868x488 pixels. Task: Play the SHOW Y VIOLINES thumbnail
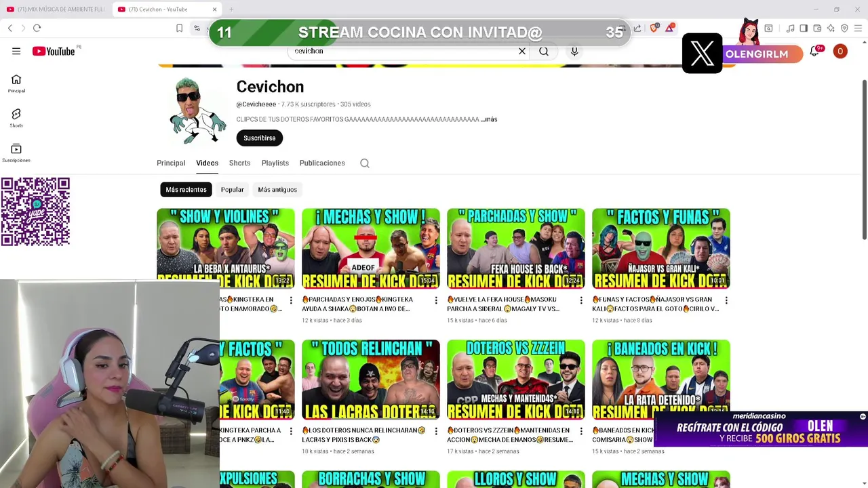226,248
